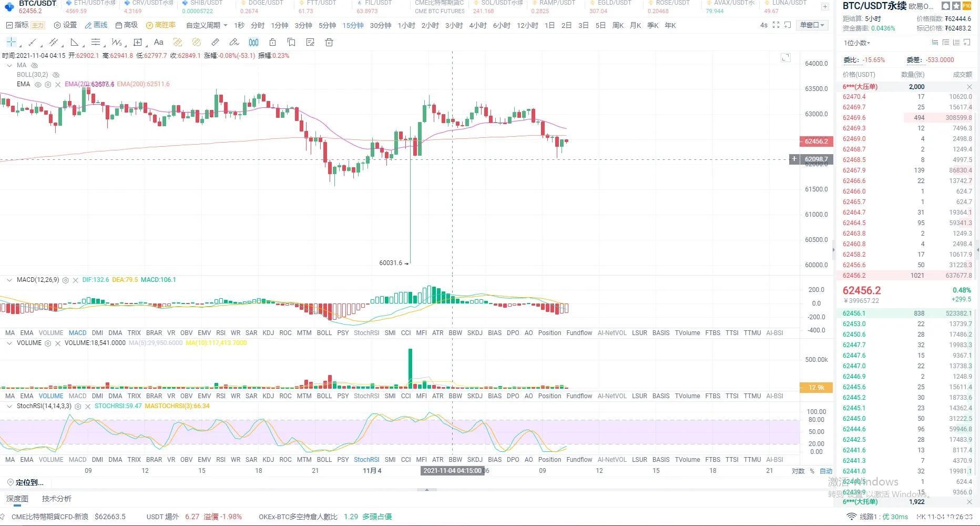The height and width of the screenshot is (526, 980).
Task: Open settings gear for MACD indicator
Action: [66, 280]
